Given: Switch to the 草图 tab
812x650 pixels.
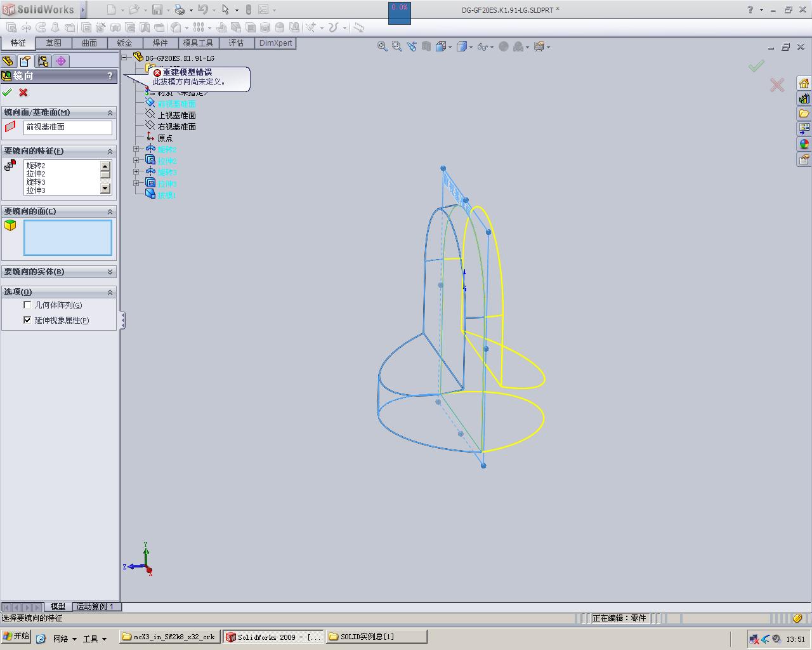Looking at the screenshot, I should tap(53, 43).
